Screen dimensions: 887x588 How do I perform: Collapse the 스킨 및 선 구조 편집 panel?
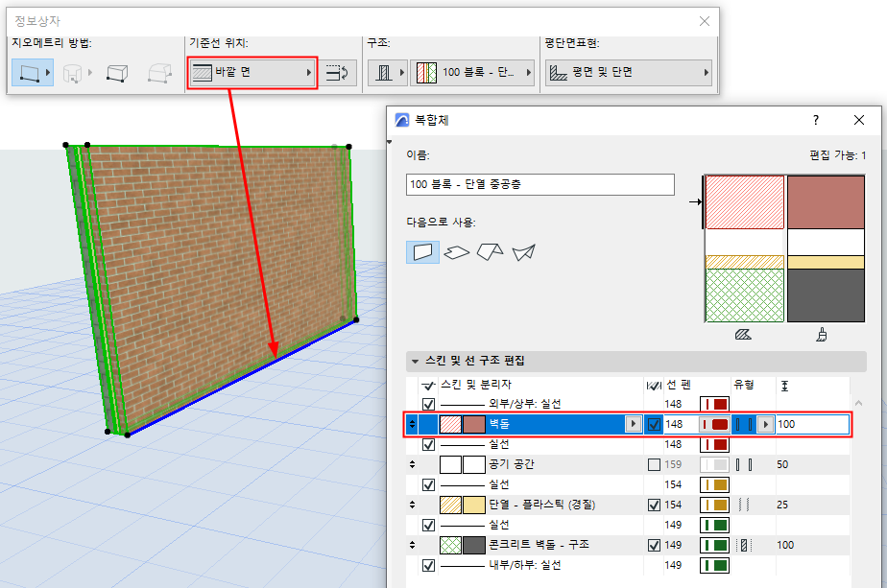[x=416, y=361]
